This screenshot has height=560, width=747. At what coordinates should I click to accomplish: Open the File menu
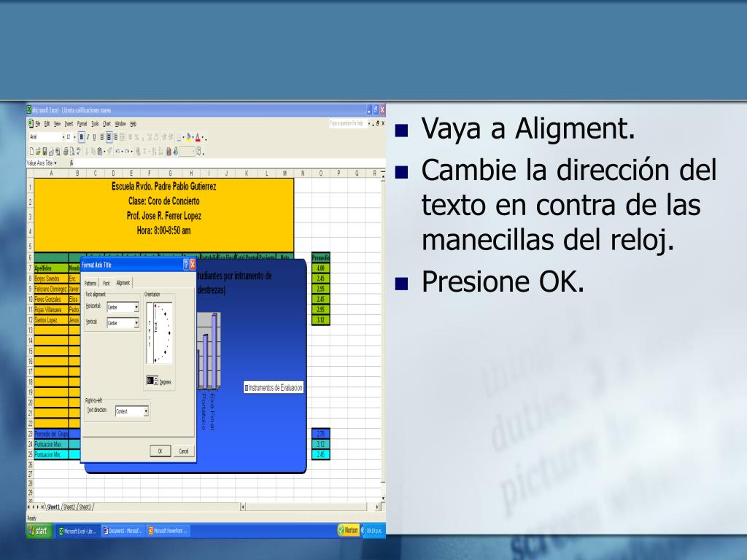pos(38,124)
